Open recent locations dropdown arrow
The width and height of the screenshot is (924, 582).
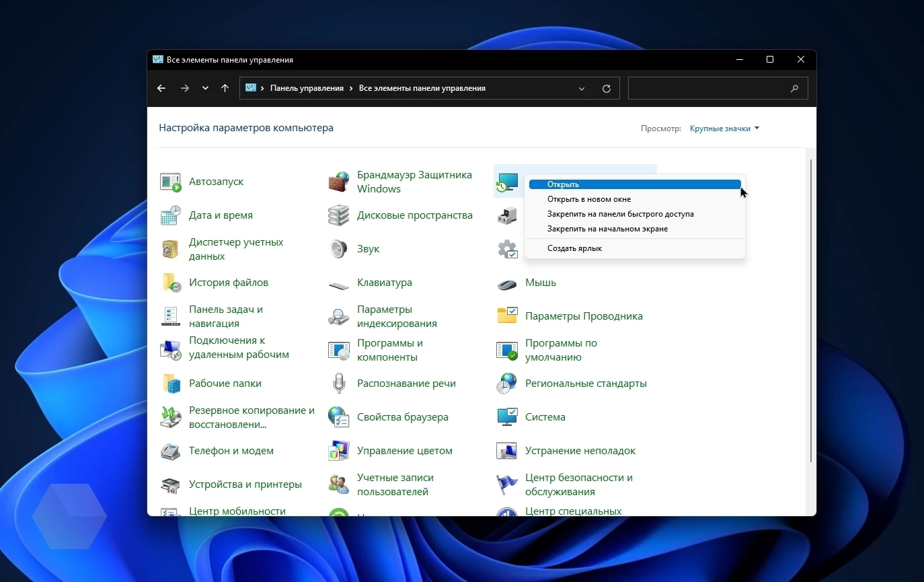point(205,88)
